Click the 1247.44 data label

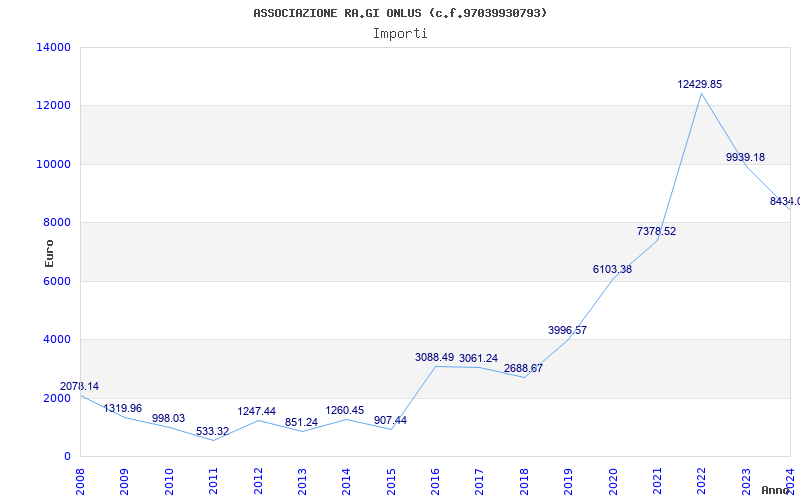click(257, 411)
